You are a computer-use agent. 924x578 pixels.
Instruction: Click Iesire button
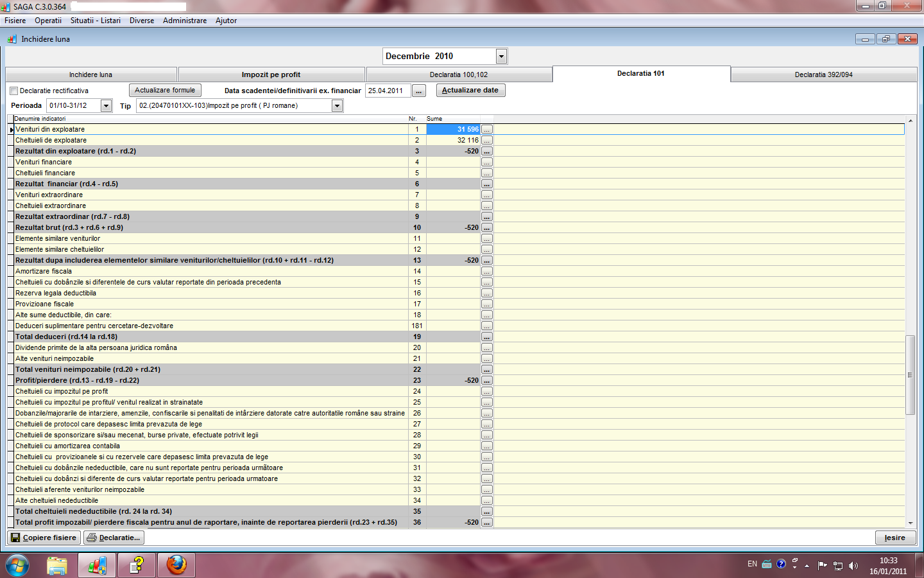pyautogui.click(x=895, y=538)
